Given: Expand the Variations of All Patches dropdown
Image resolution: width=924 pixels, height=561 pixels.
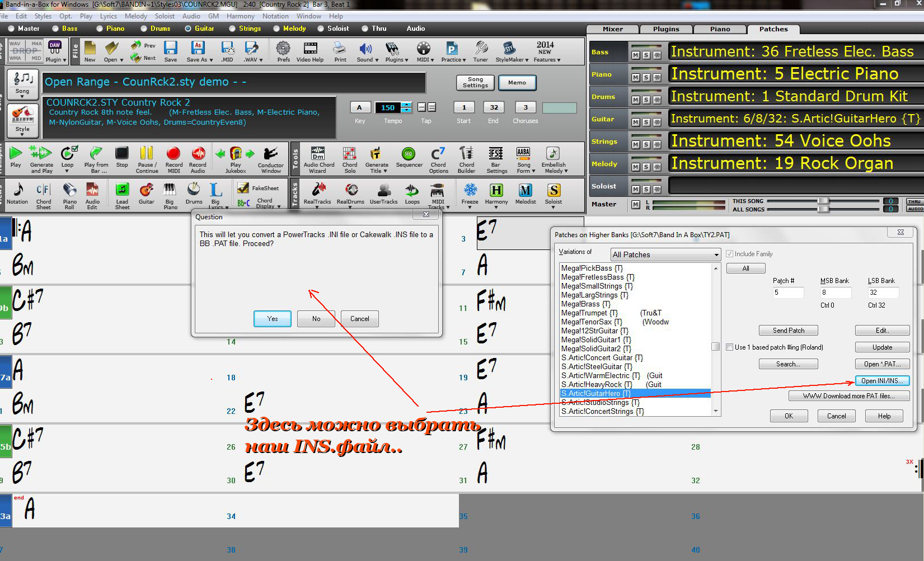Looking at the screenshot, I should (716, 255).
